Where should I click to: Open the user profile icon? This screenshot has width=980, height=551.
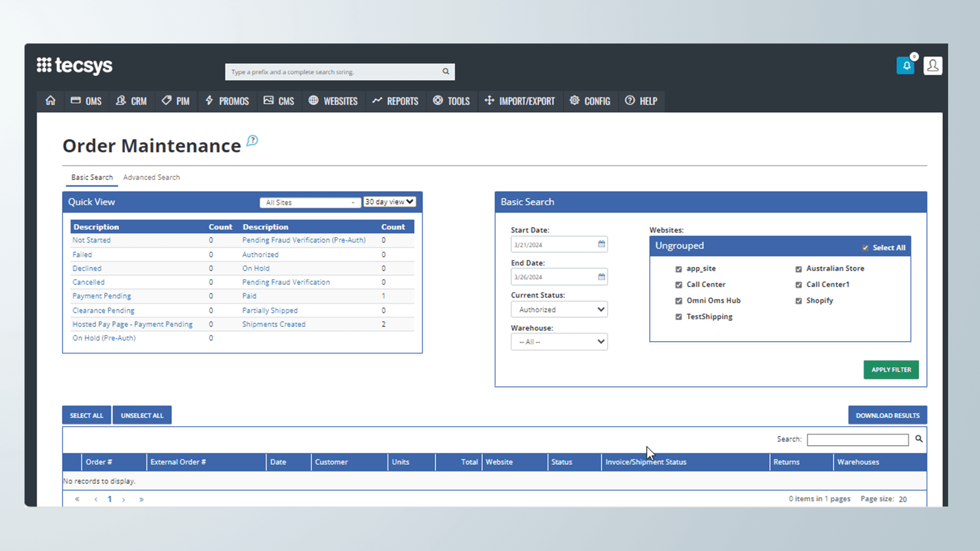(932, 66)
